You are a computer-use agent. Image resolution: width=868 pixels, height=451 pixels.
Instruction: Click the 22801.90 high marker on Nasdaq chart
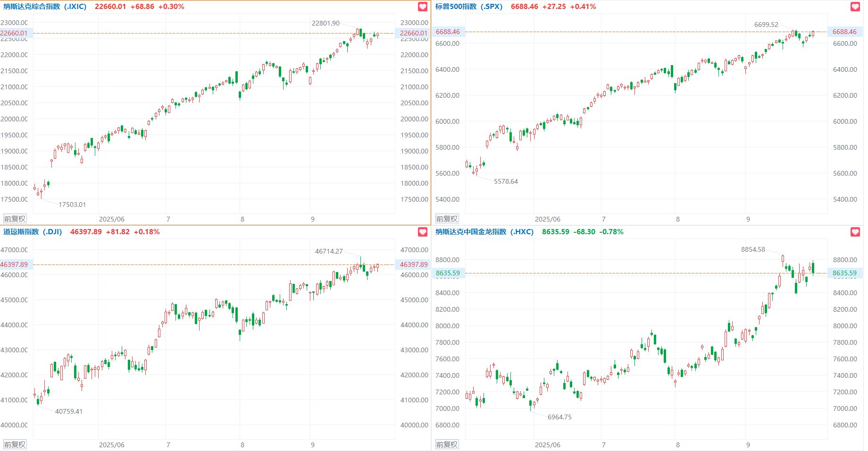coord(325,23)
